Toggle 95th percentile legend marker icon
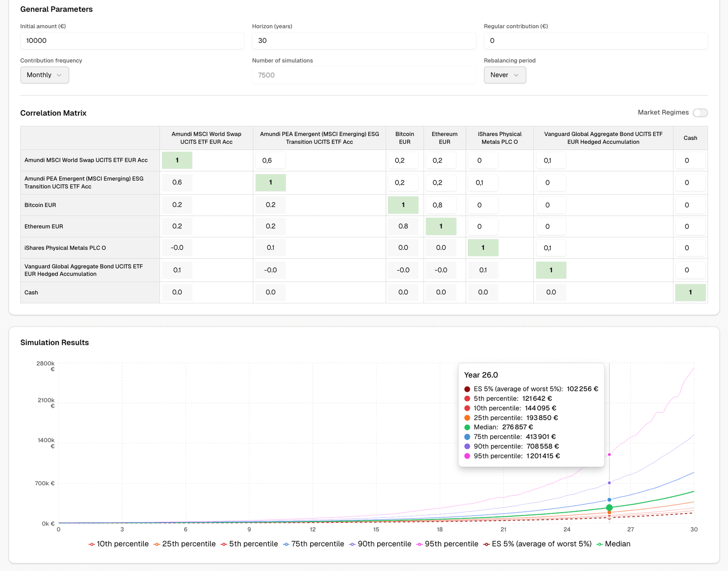 tap(419, 544)
